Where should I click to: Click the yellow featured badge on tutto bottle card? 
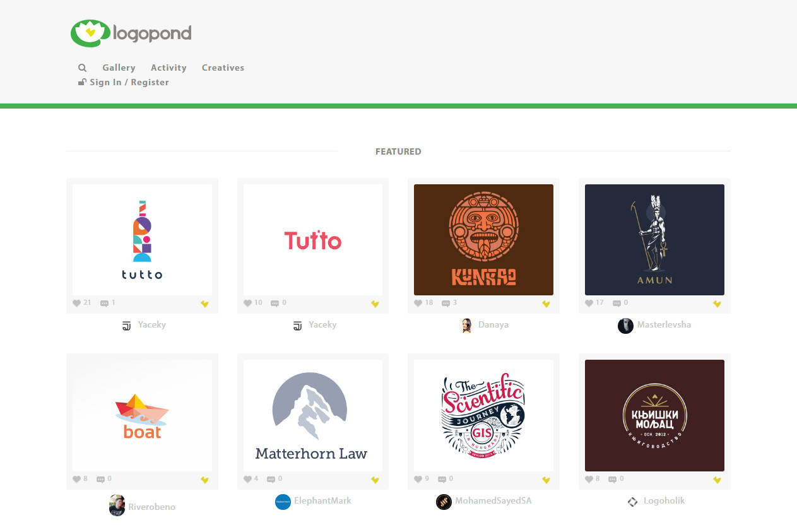[204, 304]
